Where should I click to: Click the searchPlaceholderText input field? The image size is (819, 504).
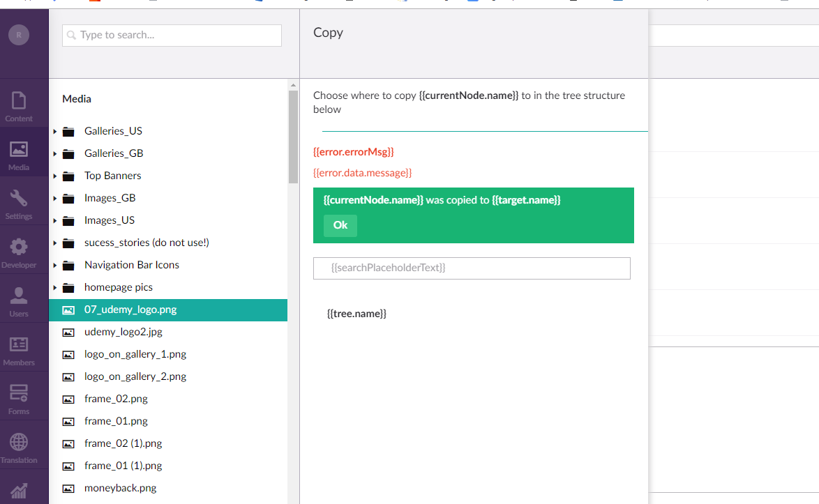coord(472,268)
